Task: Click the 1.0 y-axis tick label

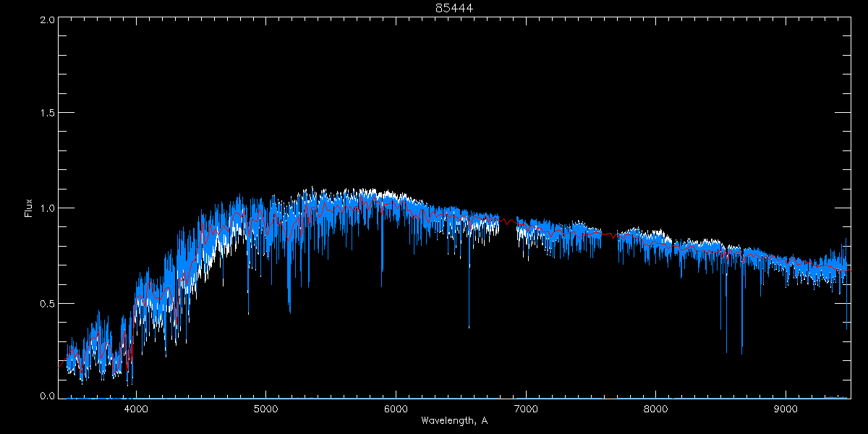Action: pos(47,208)
